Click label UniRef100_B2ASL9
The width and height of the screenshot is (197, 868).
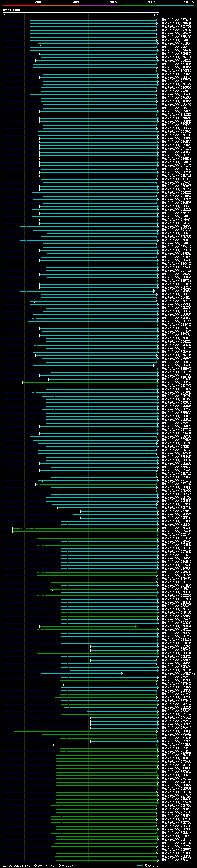[177, 860]
